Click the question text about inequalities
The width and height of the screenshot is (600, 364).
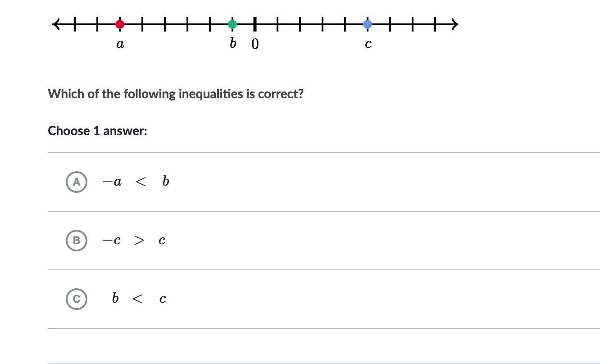[x=176, y=94]
